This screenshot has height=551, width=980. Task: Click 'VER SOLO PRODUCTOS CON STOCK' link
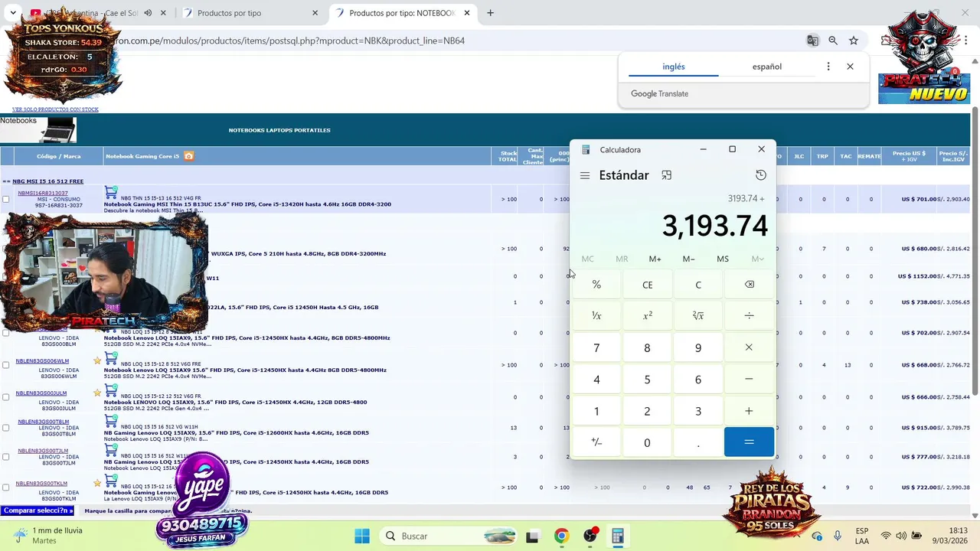click(x=55, y=109)
